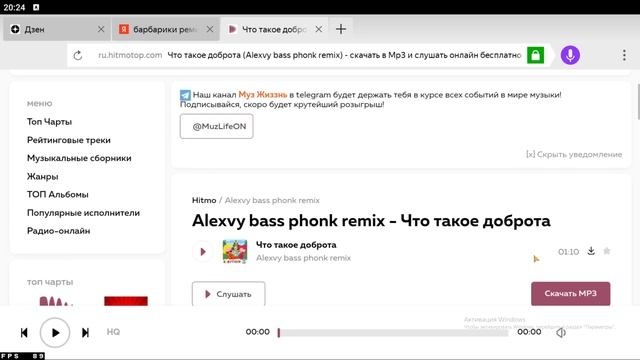Skip to next track in player
The width and height of the screenshot is (640, 360).
point(85,333)
